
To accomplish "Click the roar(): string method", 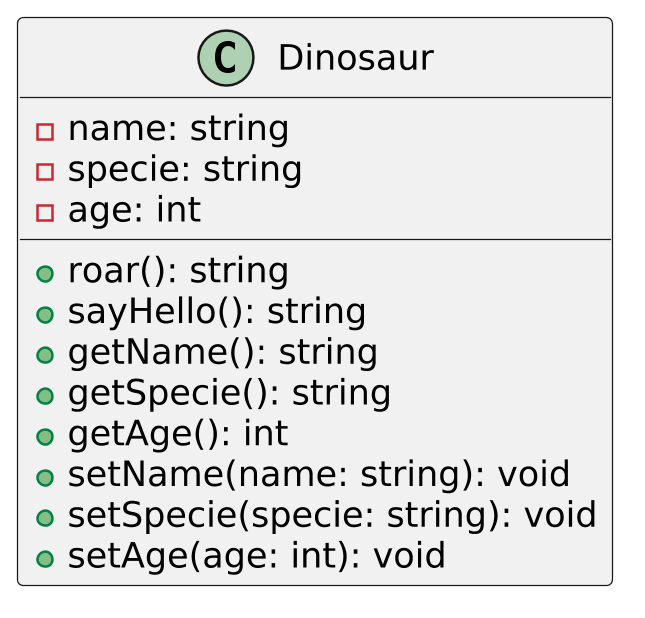I will [x=178, y=272].
